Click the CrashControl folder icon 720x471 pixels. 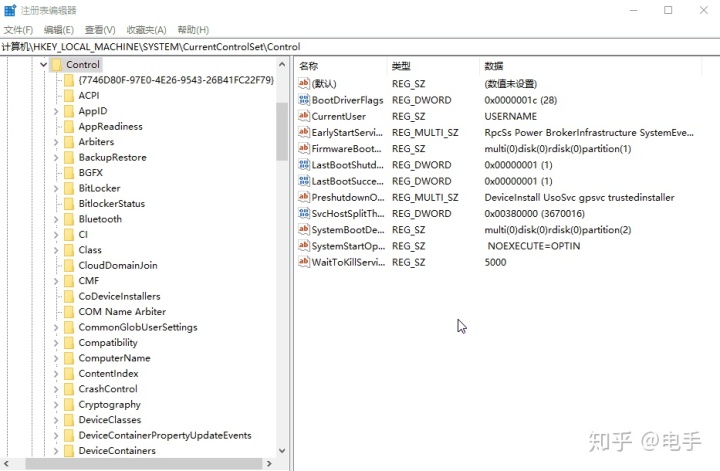(x=69, y=389)
